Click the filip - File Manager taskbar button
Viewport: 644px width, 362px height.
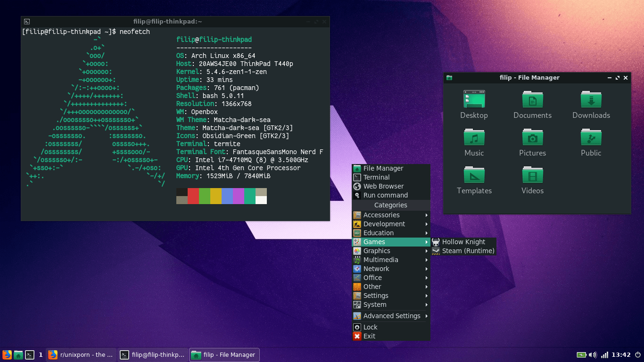coord(224,355)
